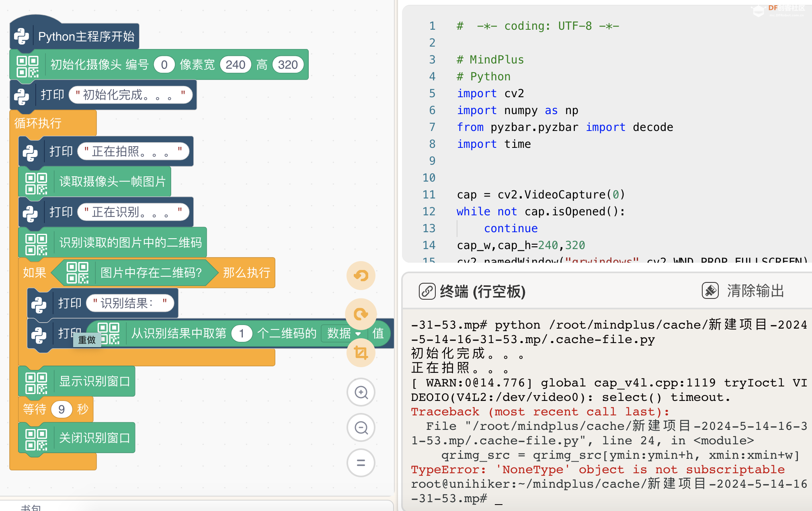Click QR index input showing 1

coord(242,333)
